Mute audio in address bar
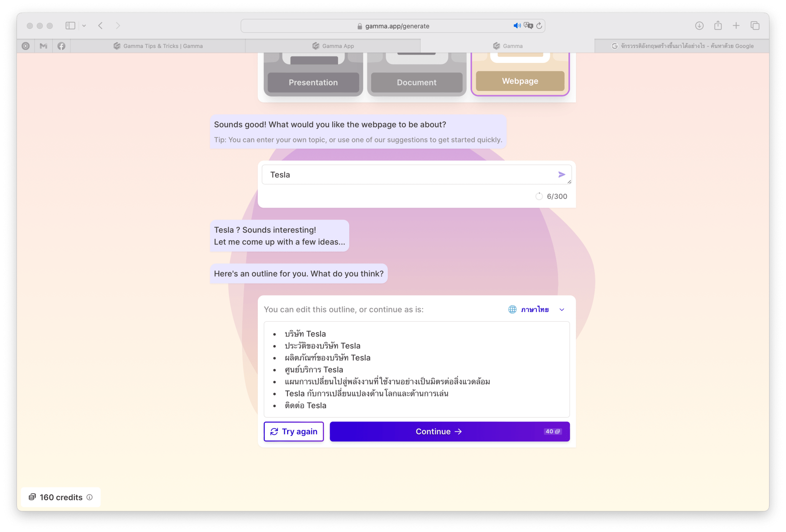The image size is (786, 532). 517,26
